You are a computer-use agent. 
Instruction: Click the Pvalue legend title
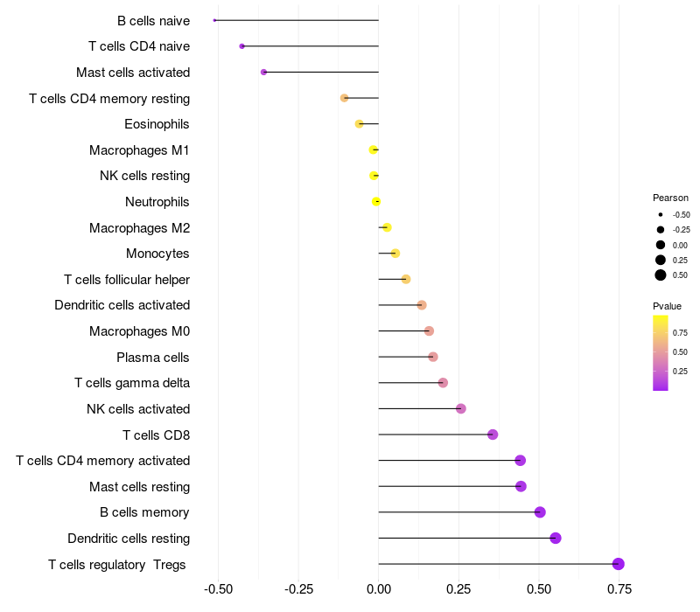click(667, 306)
